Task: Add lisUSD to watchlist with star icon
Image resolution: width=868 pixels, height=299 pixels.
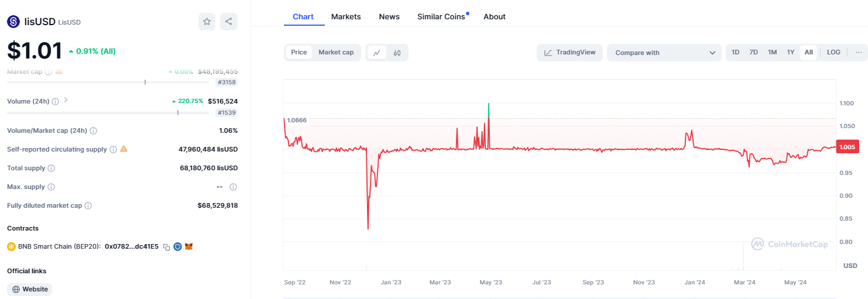Action: click(207, 22)
